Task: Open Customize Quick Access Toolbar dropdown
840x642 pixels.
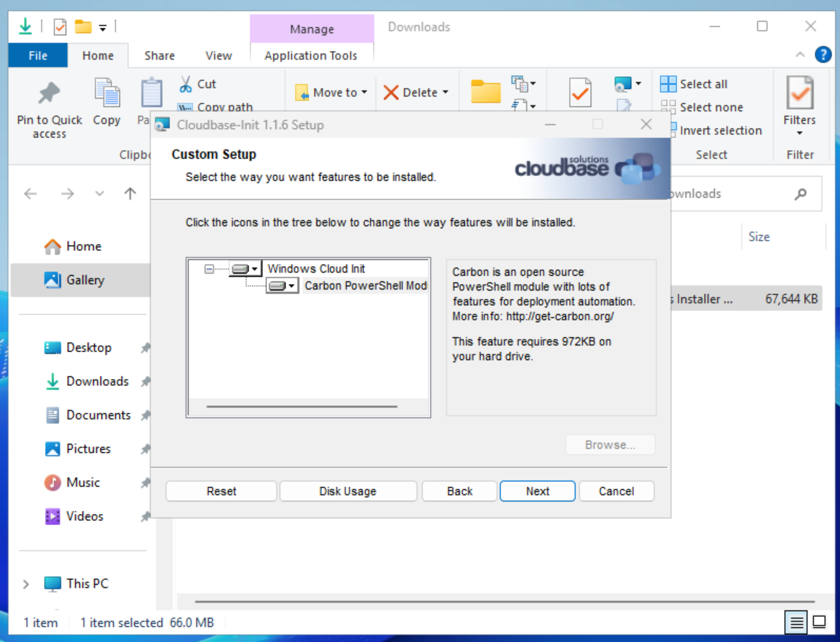Action: point(103,27)
